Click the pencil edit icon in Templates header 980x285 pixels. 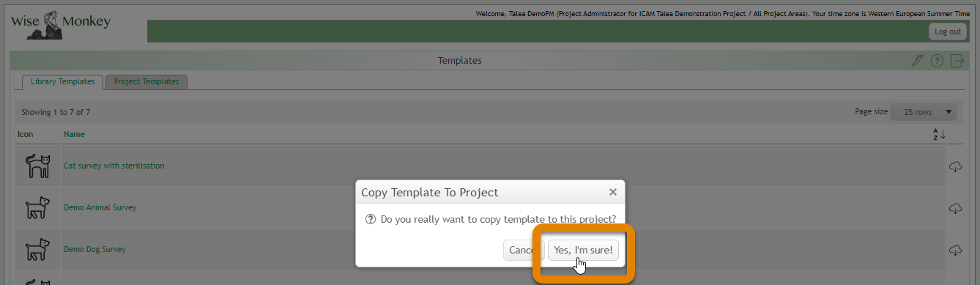(x=917, y=61)
